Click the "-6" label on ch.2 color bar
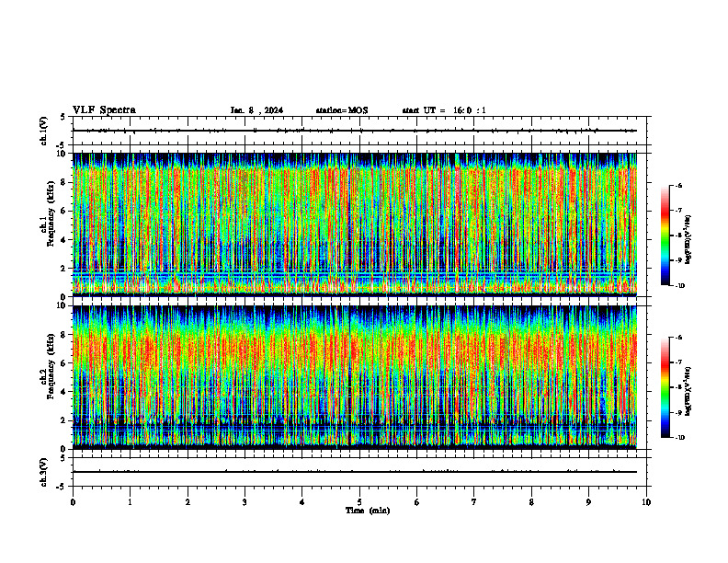This screenshot has width=728, height=563. pos(678,338)
